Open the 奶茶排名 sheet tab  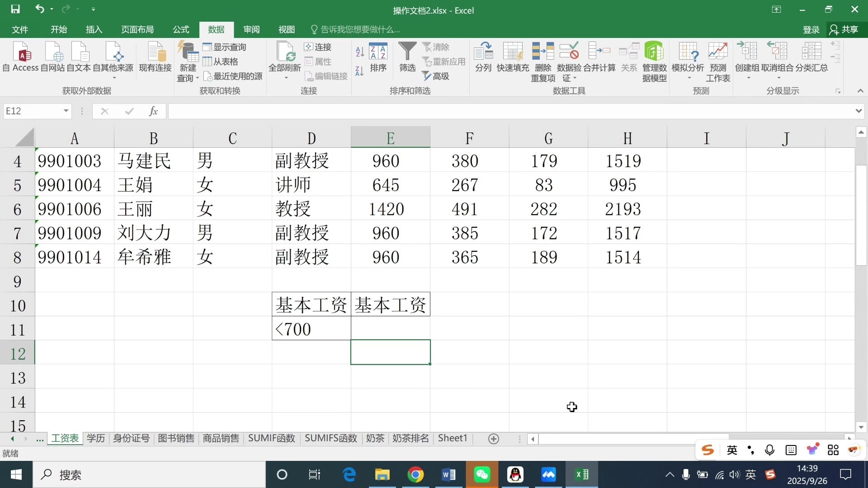tap(410, 438)
